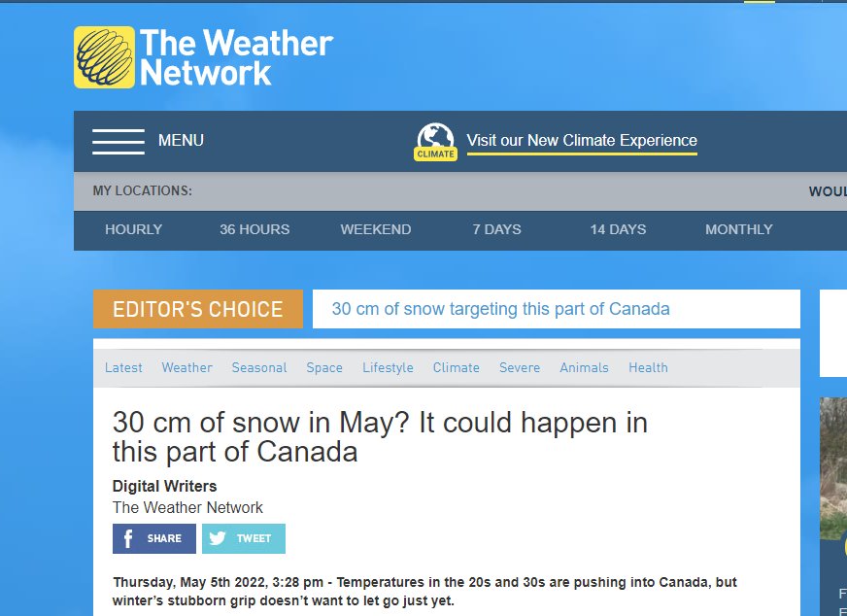The image size is (847, 616).
Task: Select the Severe weather category
Action: tap(520, 368)
